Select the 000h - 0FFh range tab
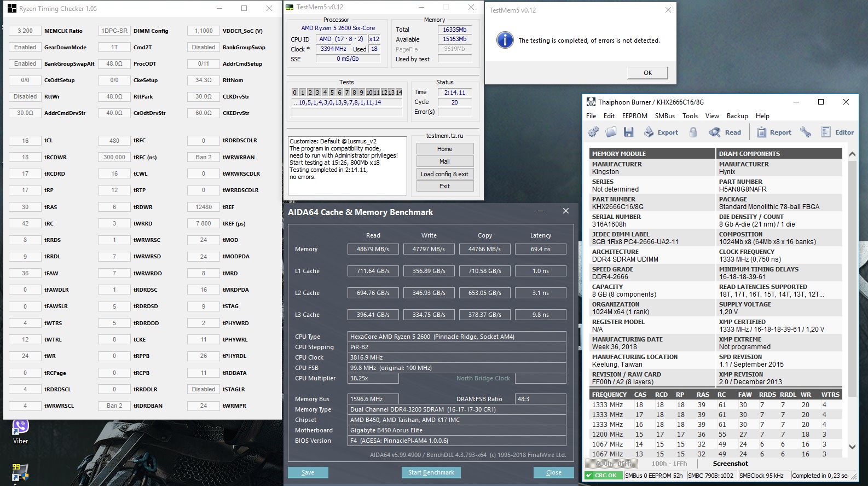868x486 pixels. 613,464
